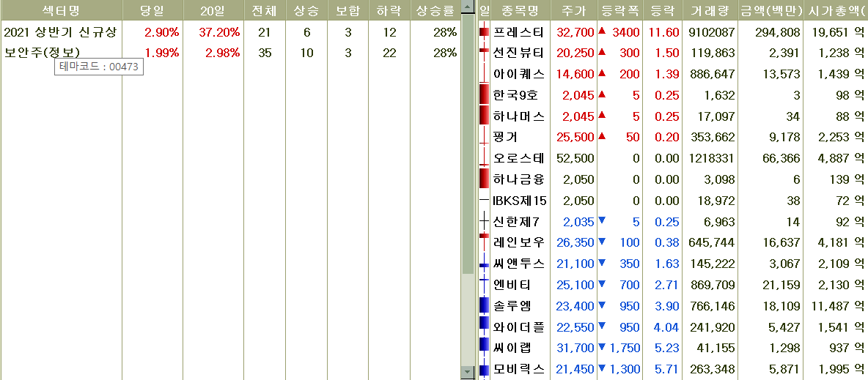The height and width of the screenshot is (380, 868).
Task: Click the candle icon for 씨앤투스
Action: click(x=485, y=264)
